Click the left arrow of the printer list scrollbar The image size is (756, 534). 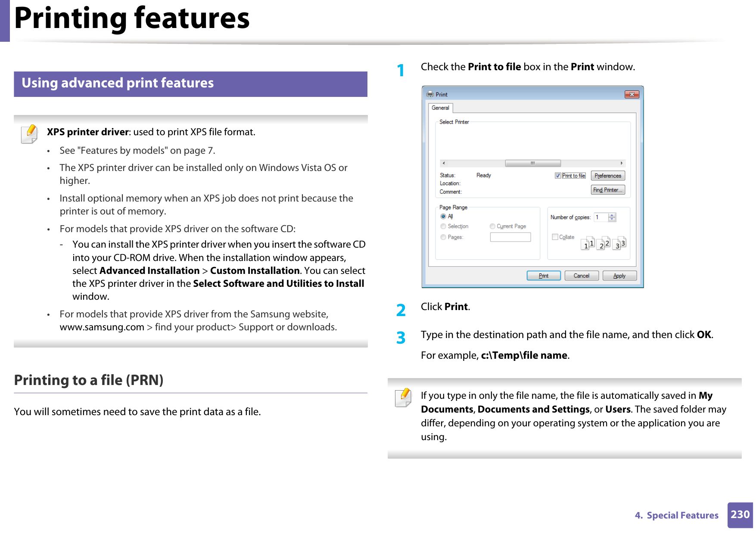(x=443, y=164)
